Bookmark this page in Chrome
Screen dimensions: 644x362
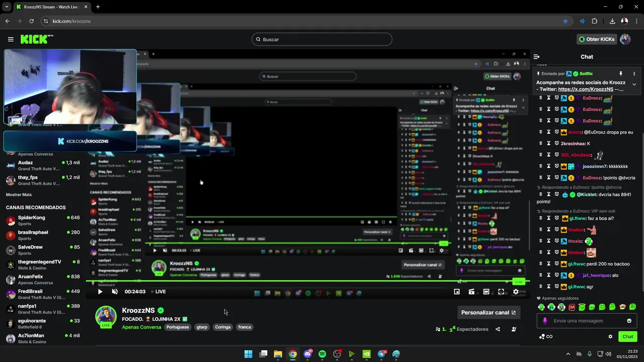click(566, 21)
